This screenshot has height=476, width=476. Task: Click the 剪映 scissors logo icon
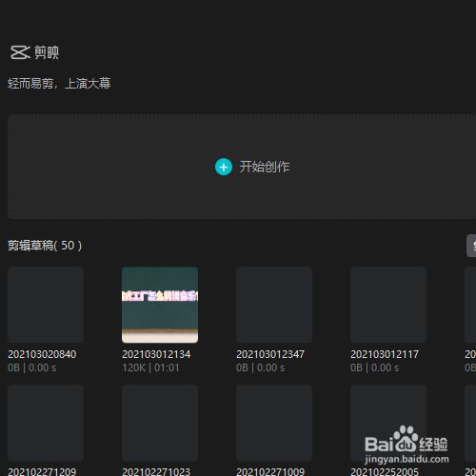[20, 52]
